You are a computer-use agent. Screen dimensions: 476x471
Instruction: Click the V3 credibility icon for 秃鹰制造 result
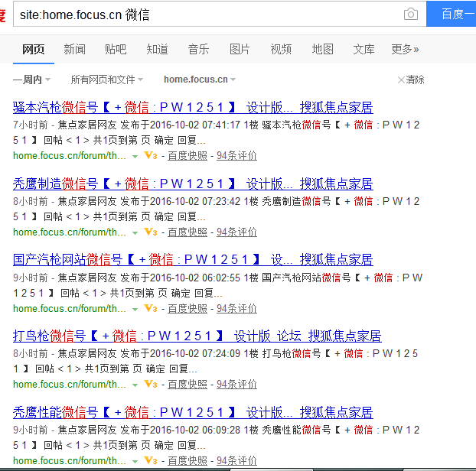coord(151,232)
